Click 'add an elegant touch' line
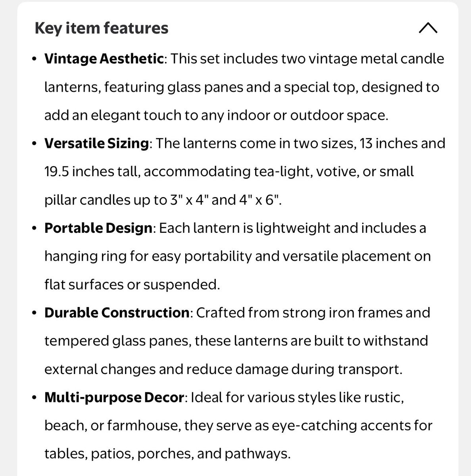This screenshot has width=471, height=476. point(216,115)
